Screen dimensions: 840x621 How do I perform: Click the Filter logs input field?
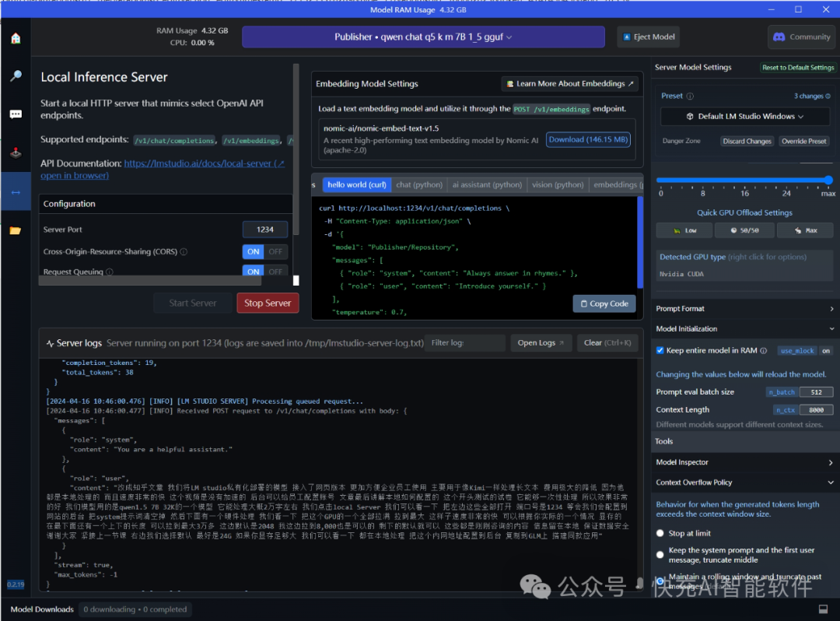click(x=465, y=343)
